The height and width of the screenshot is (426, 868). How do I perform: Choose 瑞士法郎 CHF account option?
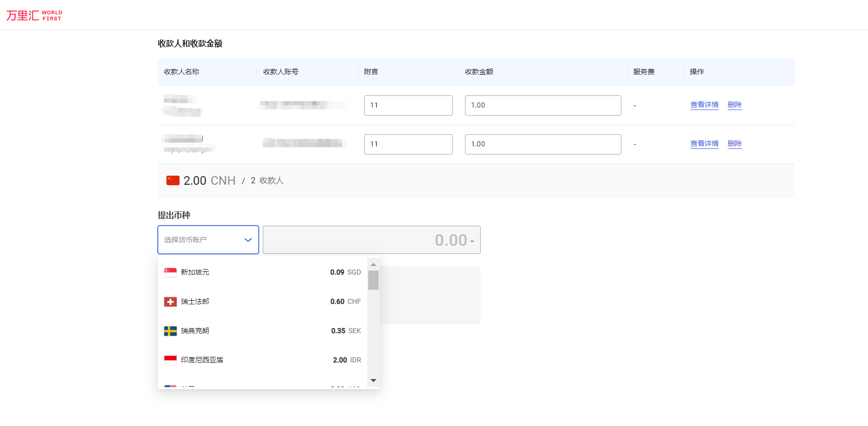(262, 301)
